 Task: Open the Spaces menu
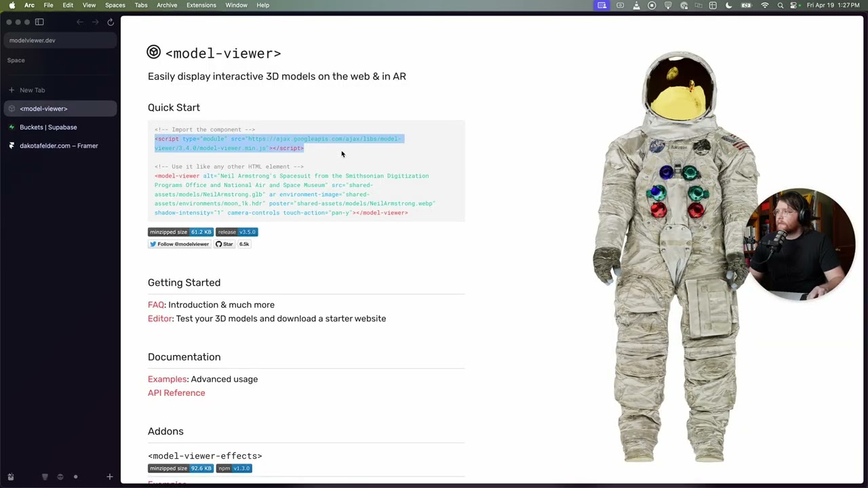coord(115,5)
